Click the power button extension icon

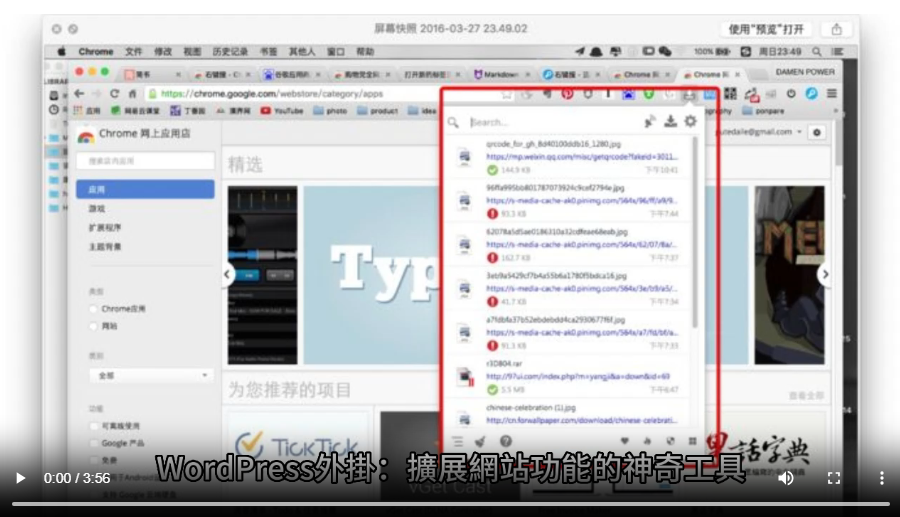[x=791, y=94]
